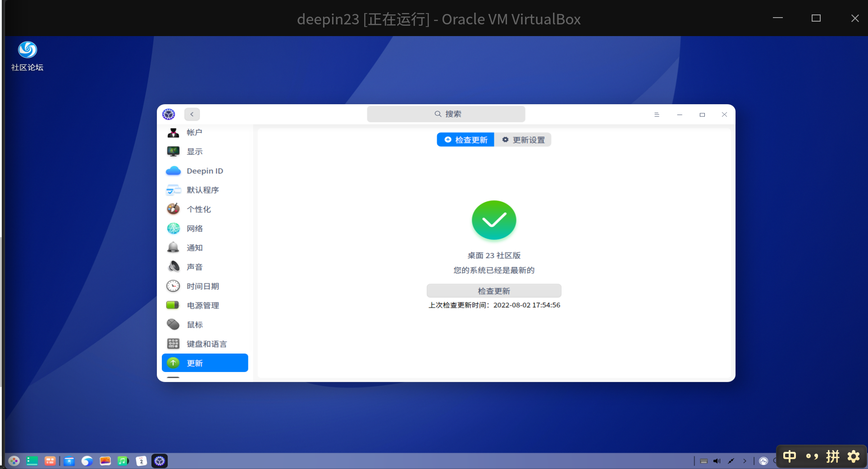This screenshot has width=868, height=469.
Task: Open the onscreen keyboard tray icon
Action: [x=704, y=461]
